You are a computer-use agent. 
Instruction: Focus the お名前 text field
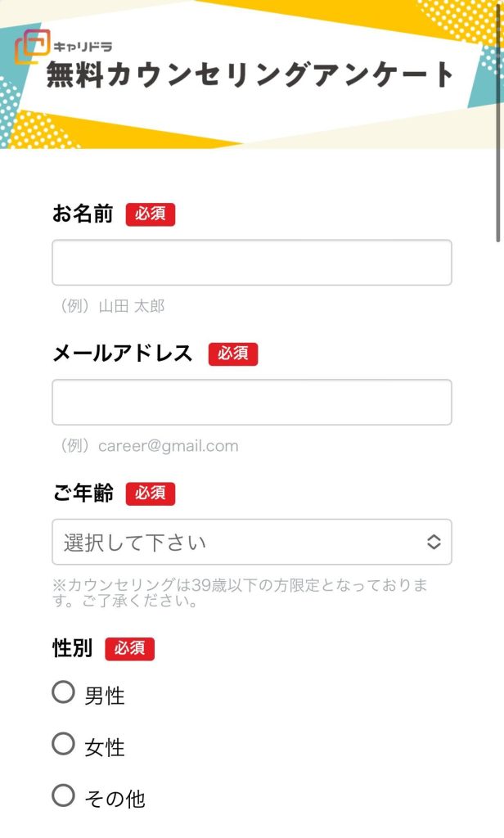[252, 263]
